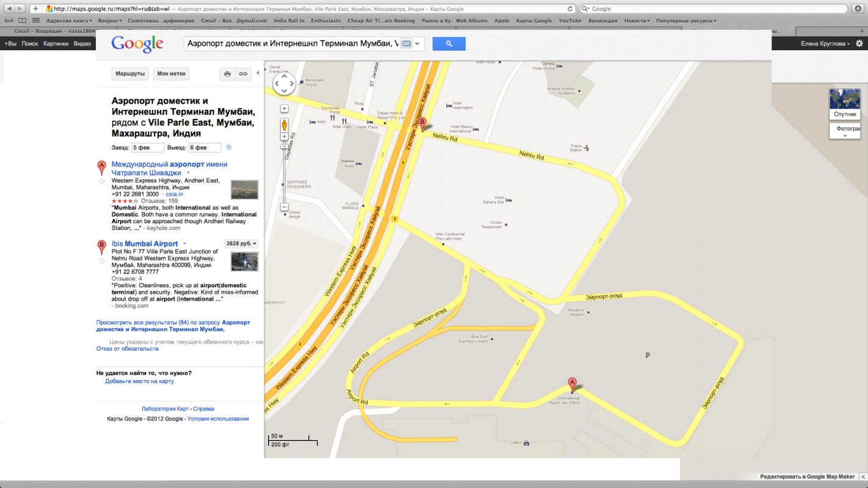Open Картинки in the Google top bar

pyautogui.click(x=56, y=44)
